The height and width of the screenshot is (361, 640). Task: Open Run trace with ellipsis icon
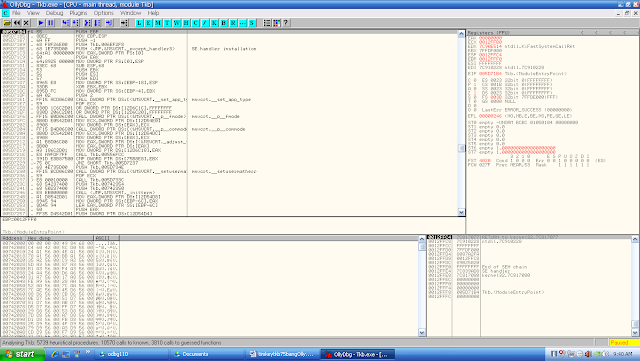pyautogui.click(x=242, y=23)
